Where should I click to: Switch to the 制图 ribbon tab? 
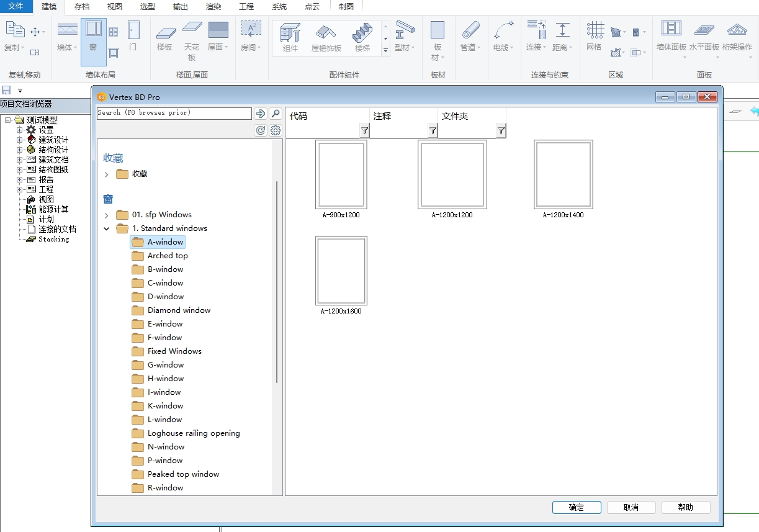pos(346,7)
